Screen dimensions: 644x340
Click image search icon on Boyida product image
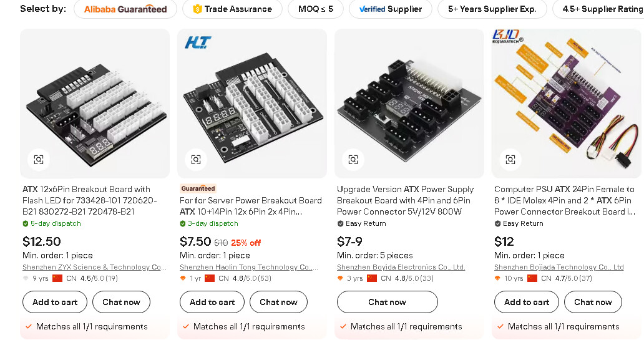(x=353, y=160)
